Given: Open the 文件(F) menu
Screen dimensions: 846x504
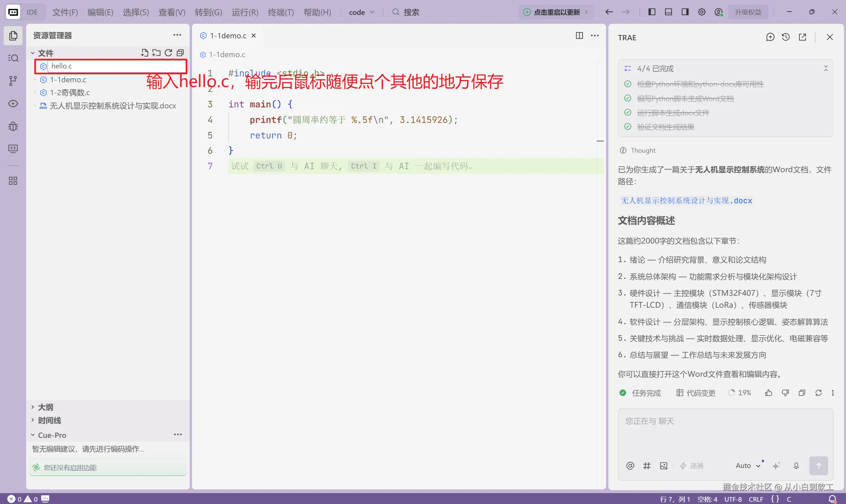Looking at the screenshot, I should pyautogui.click(x=65, y=12).
